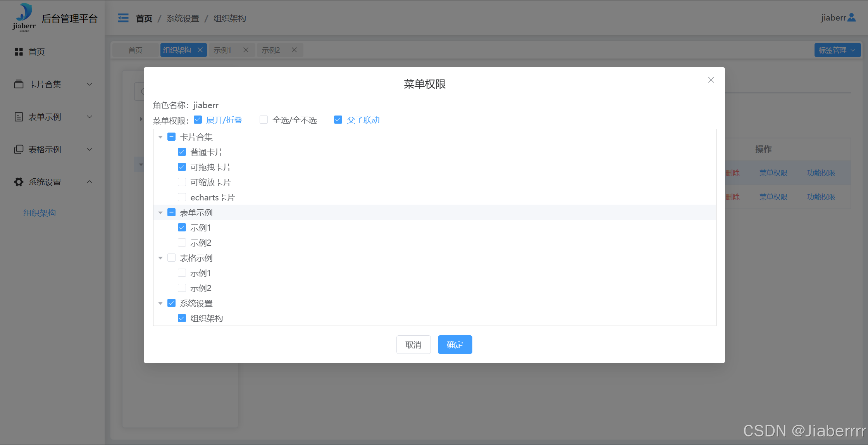
Task: Uncheck the 父子联动 checkbox
Action: [x=338, y=120]
